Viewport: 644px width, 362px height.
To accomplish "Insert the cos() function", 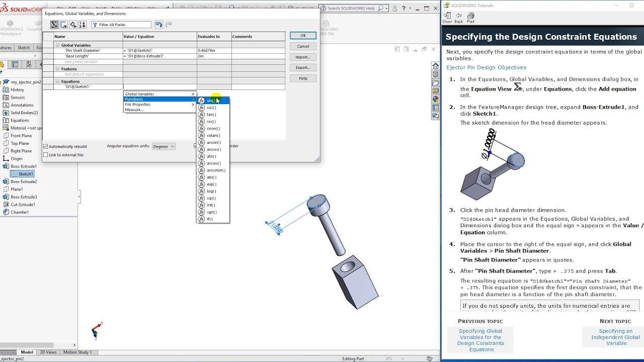I will click(x=213, y=108).
